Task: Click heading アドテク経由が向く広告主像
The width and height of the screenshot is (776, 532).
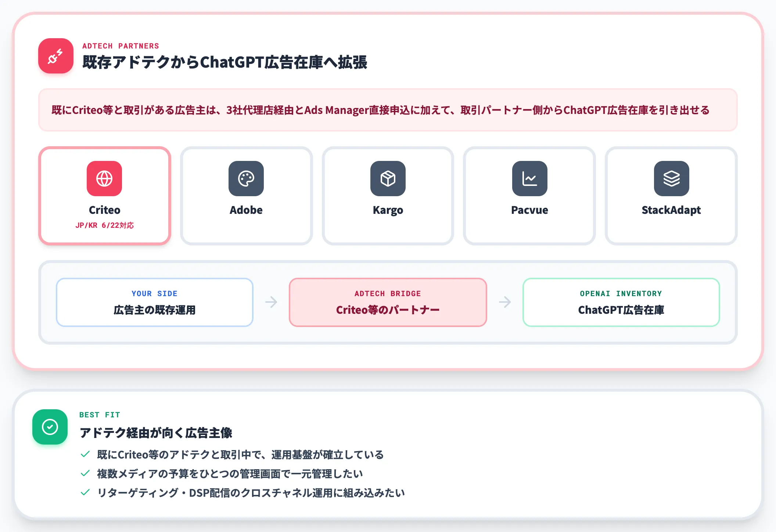Action: coord(156,433)
